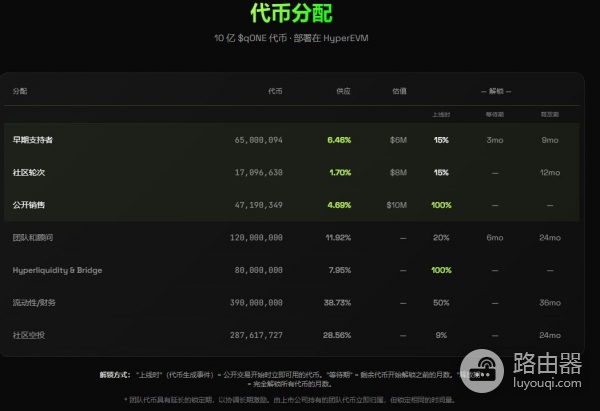The width and height of the screenshot is (600, 411).
Task: Click the 6mo cliff value
Action: 495,238
